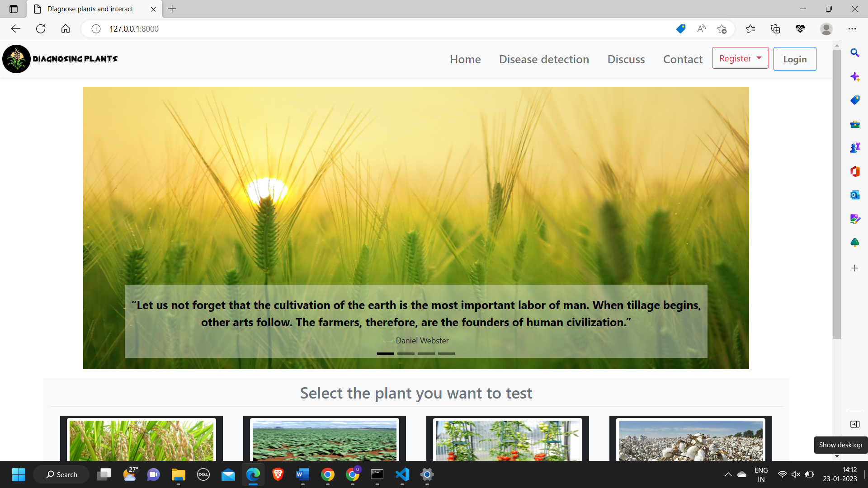Choose the tomato plant thumbnail
Screen dimensions: 868x488
(508, 440)
